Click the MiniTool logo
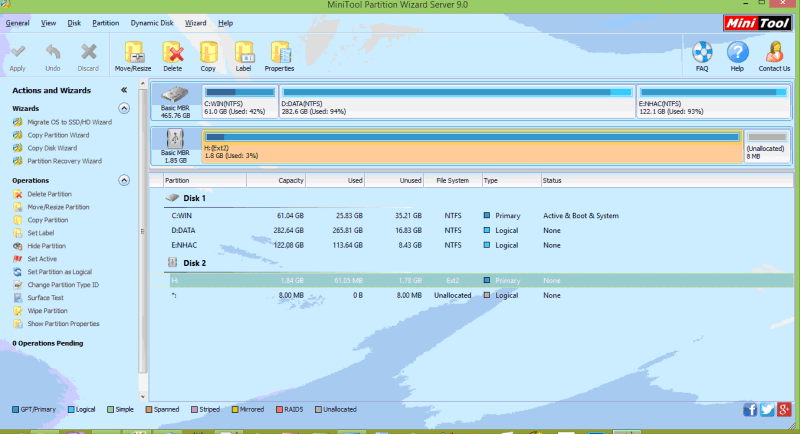The height and width of the screenshot is (434, 800). 757,23
